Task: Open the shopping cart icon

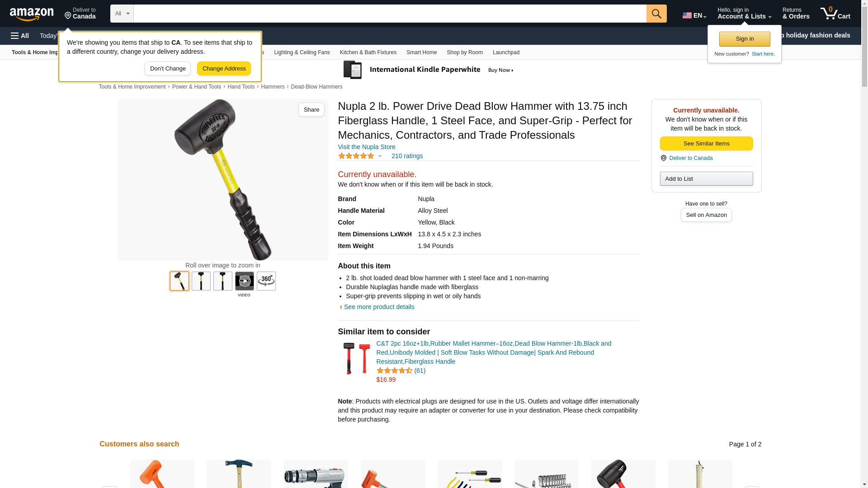Action: click(835, 14)
